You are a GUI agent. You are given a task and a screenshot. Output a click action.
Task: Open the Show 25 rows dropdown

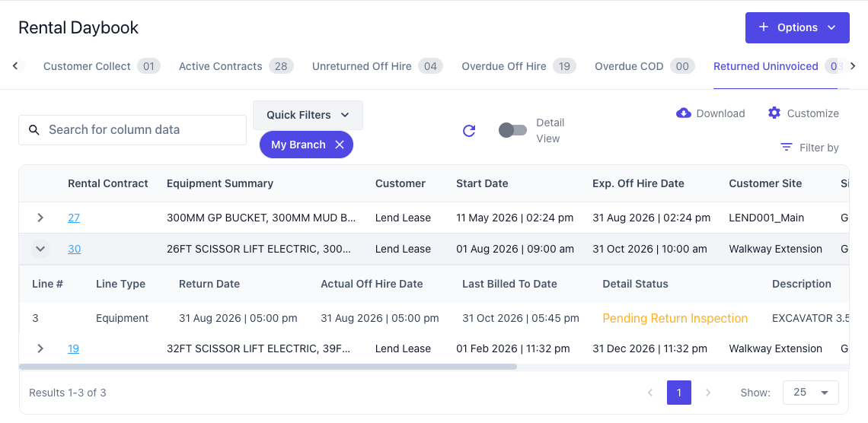tap(810, 393)
